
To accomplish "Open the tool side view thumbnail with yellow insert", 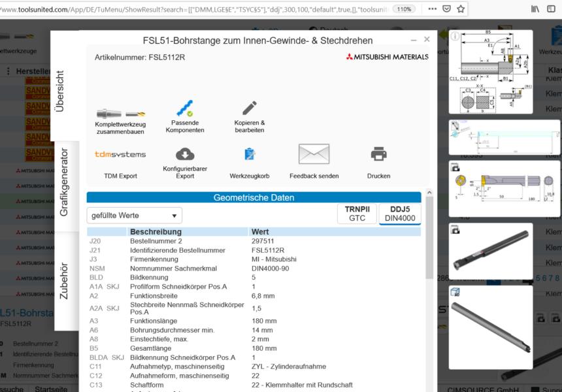I will [504, 189].
